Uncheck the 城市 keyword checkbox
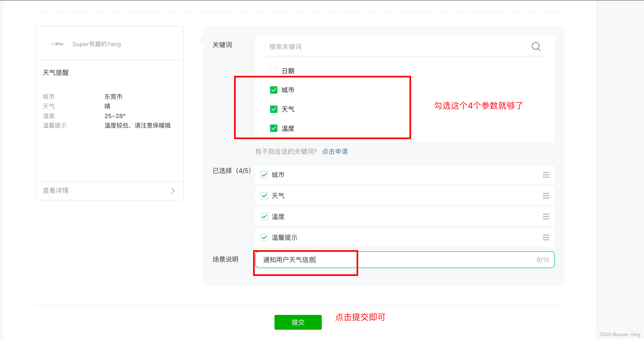 pyautogui.click(x=274, y=90)
